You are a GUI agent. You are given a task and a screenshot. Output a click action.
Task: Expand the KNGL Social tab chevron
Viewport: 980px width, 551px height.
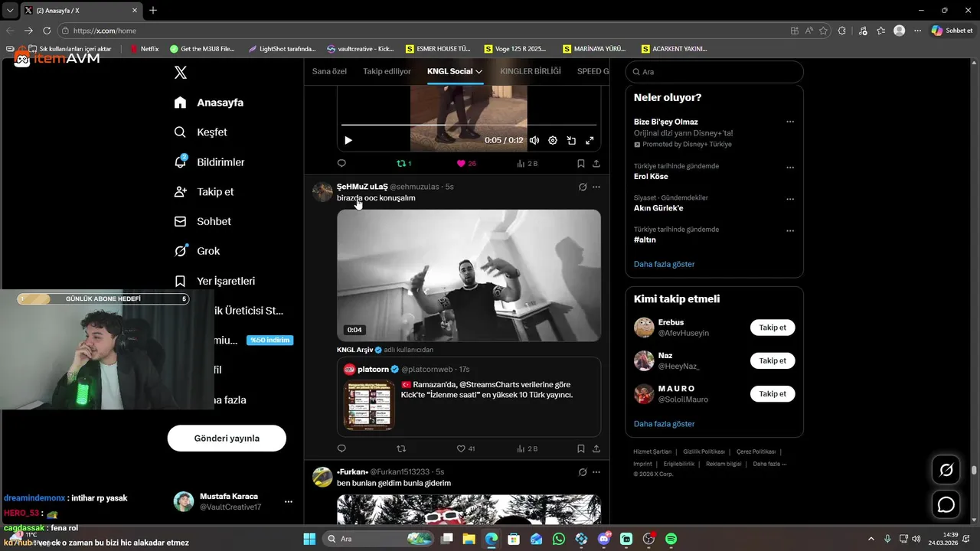point(479,71)
